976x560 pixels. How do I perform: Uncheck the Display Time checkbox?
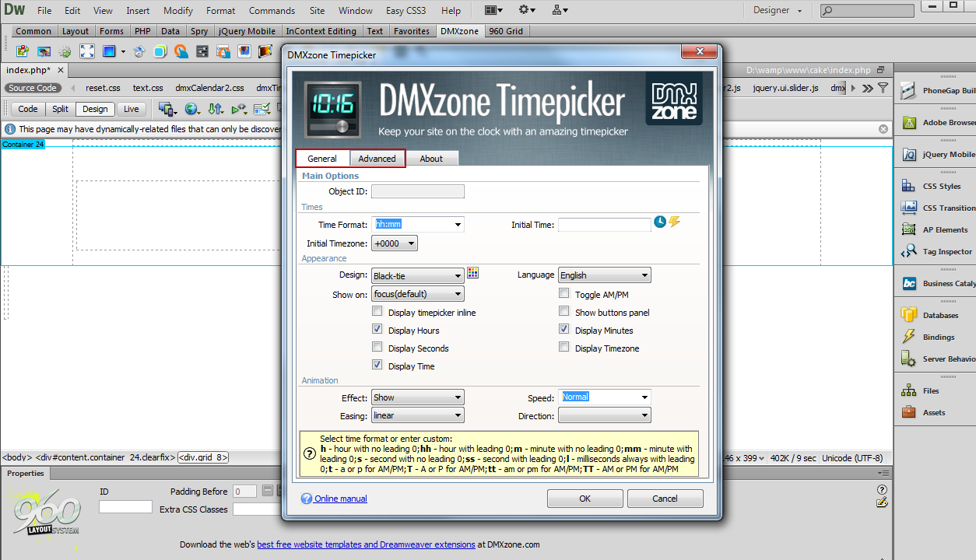pos(377,366)
